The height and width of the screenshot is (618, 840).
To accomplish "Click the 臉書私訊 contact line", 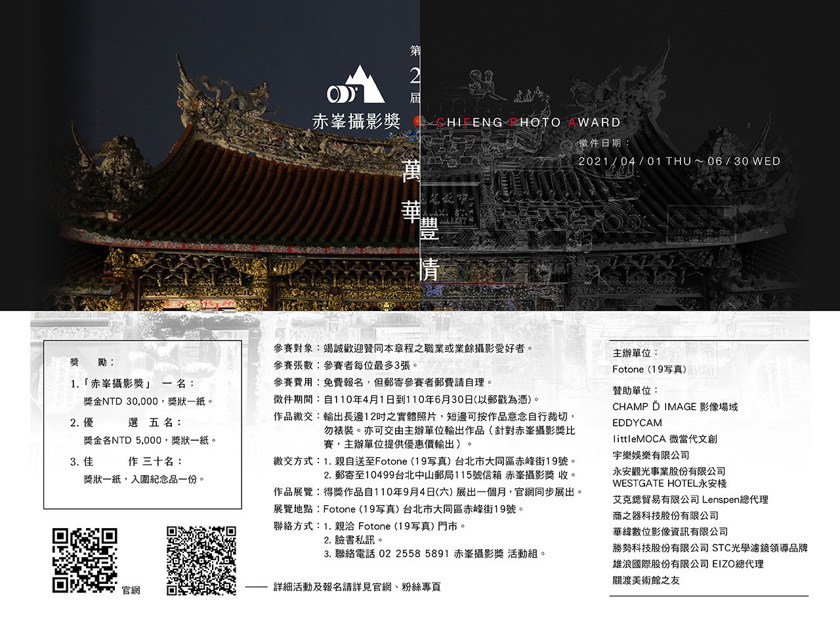I will [x=353, y=540].
